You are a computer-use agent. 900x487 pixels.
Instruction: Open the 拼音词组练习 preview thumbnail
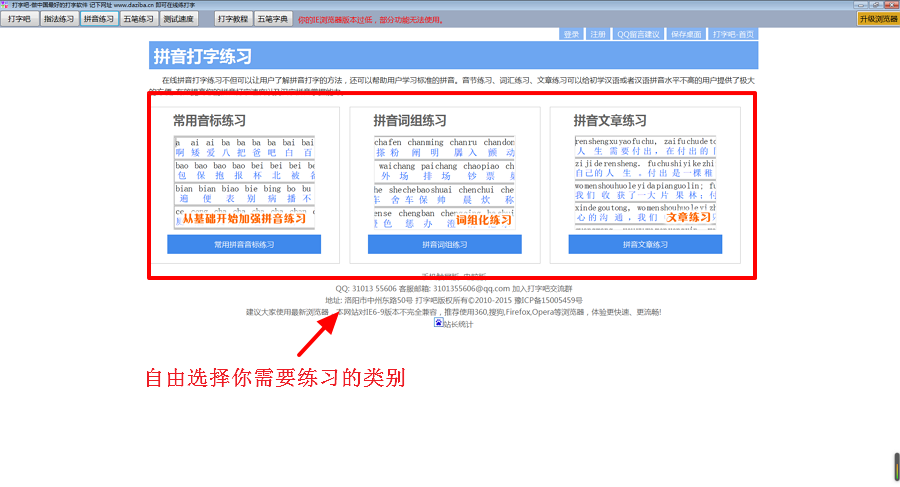[x=445, y=182]
